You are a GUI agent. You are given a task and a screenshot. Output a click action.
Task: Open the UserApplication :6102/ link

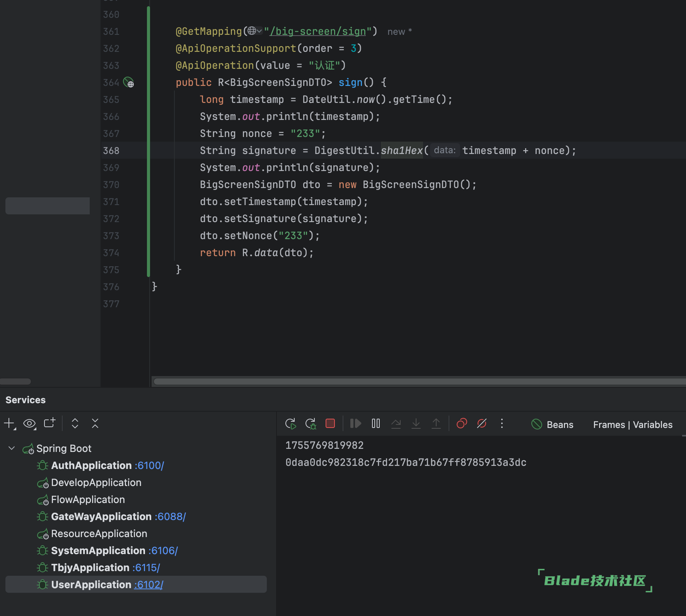click(148, 584)
